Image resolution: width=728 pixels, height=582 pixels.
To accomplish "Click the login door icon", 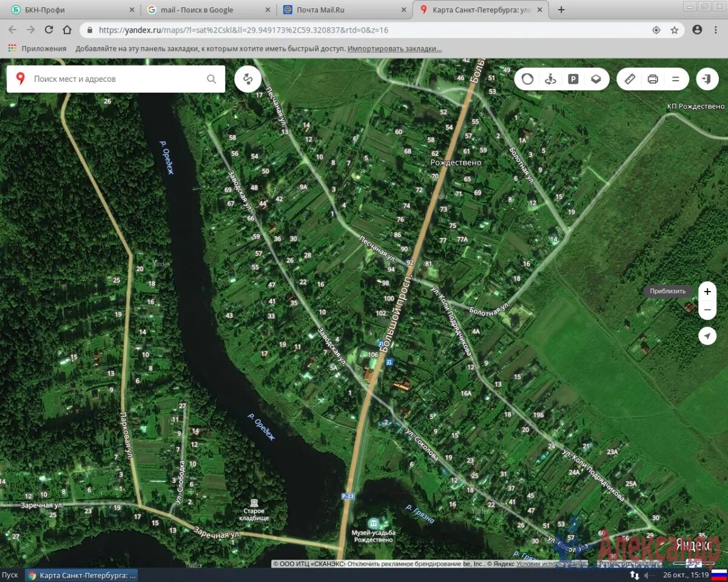I will coord(707,79).
